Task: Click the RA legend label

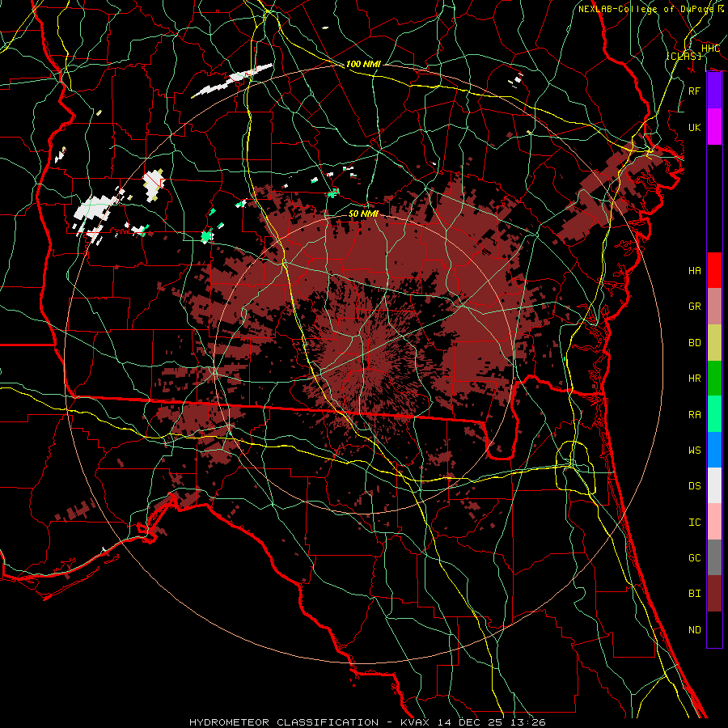Action: 694,415
